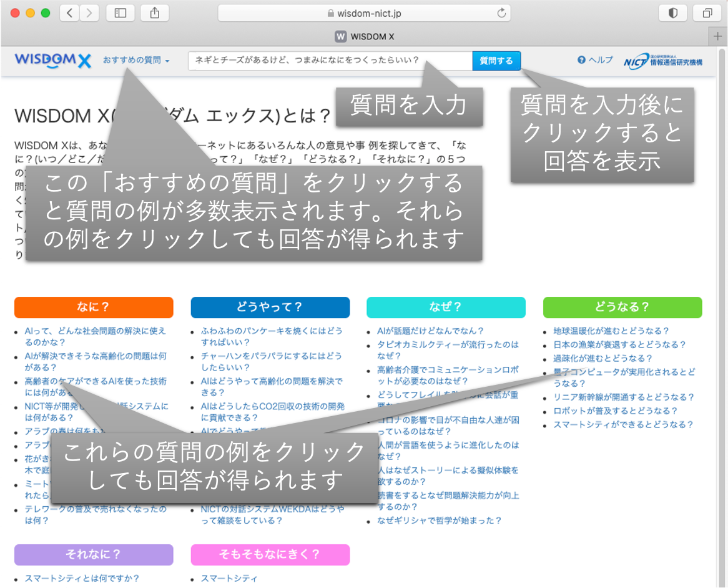Open question ふわふわのパンケーキを焼くにはどうすればいい？
Viewport: 728px width, 588px height.
point(272,337)
